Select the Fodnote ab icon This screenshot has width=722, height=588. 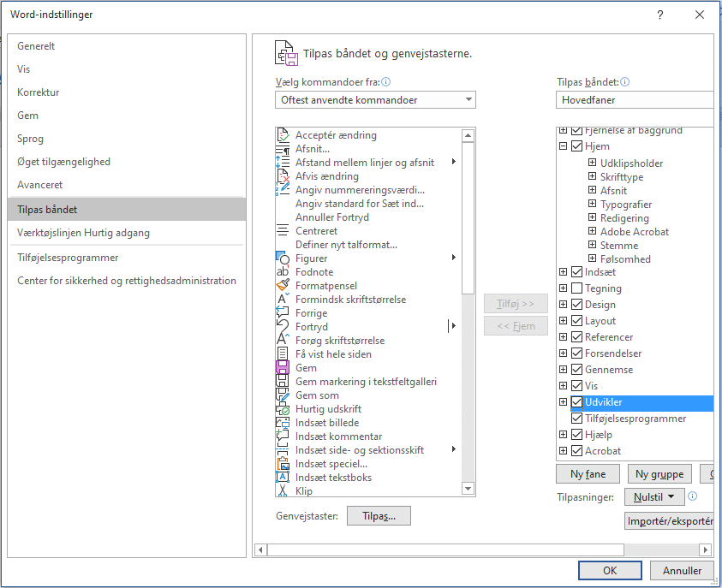[283, 272]
